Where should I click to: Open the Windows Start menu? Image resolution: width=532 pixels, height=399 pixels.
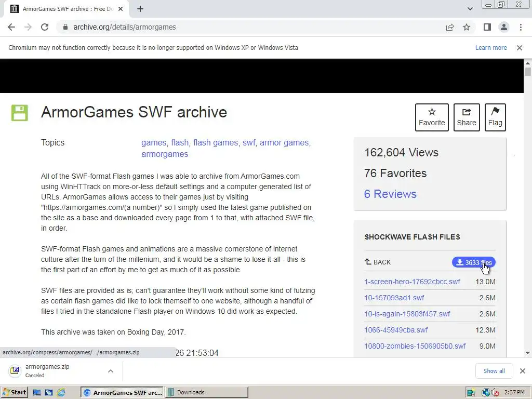14,392
